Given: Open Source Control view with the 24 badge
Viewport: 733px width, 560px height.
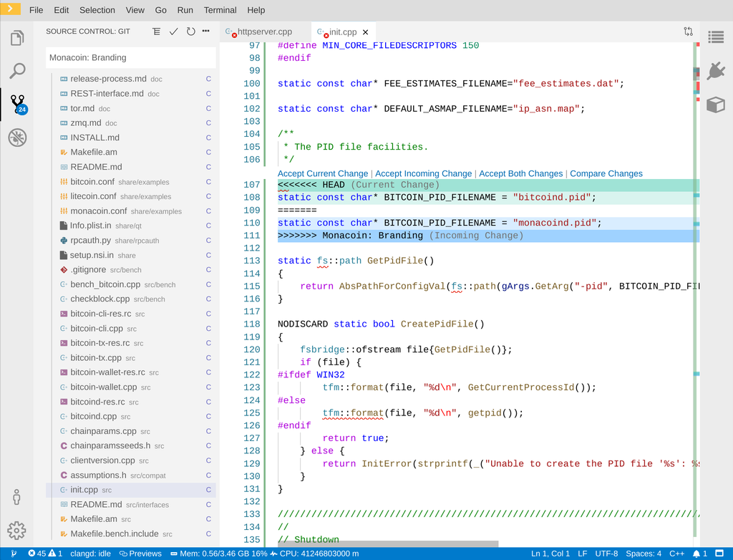Looking at the screenshot, I should pyautogui.click(x=18, y=104).
